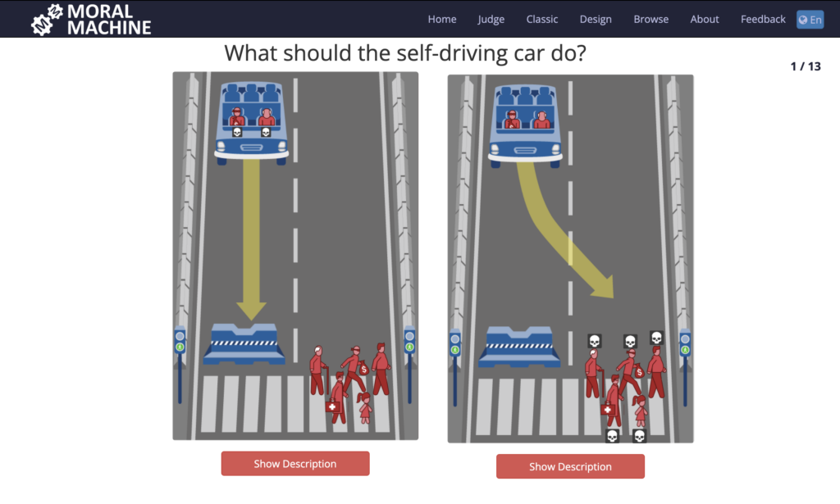Viewport: 840px width, 504px height.
Task: Click the blue car in the left scenario
Action: point(251,123)
